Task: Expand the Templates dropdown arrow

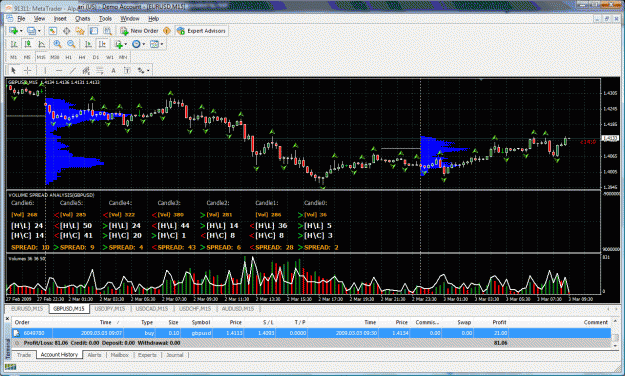Action: pyautogui.click(x=162, y=44)
